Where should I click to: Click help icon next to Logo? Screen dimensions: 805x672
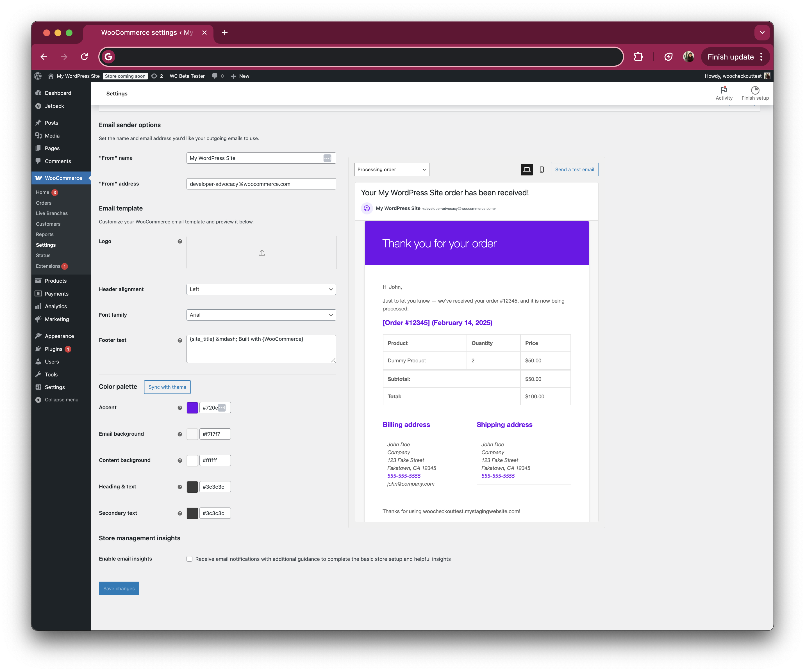(x=180, y=241)
